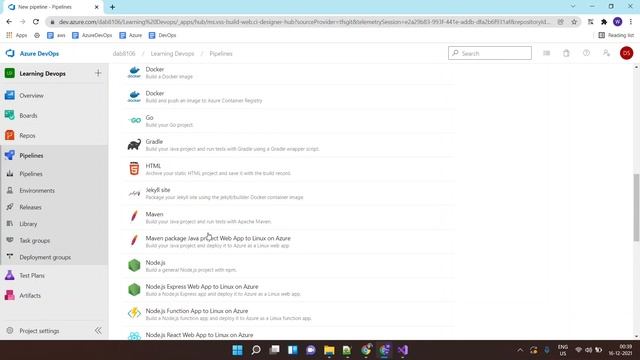Screen dimensions: 640x360
Task: Choose the Go project template icon
Action: tap(134, 120)
